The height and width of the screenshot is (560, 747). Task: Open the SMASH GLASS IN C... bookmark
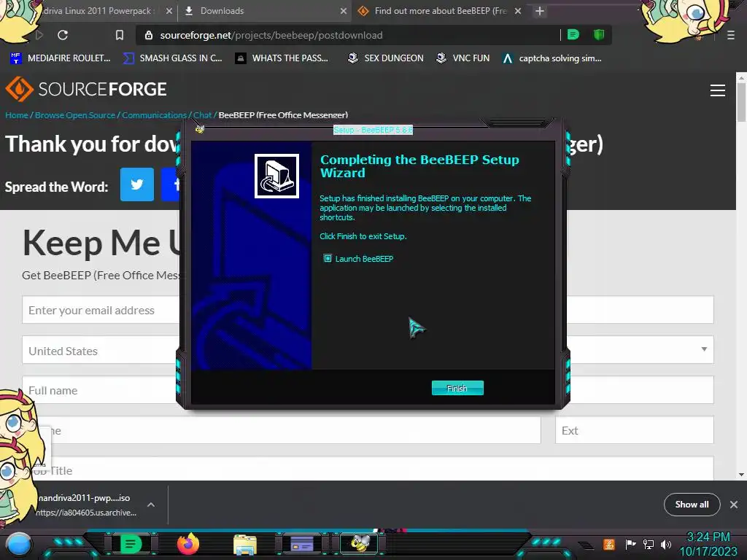tap(172, 58)
